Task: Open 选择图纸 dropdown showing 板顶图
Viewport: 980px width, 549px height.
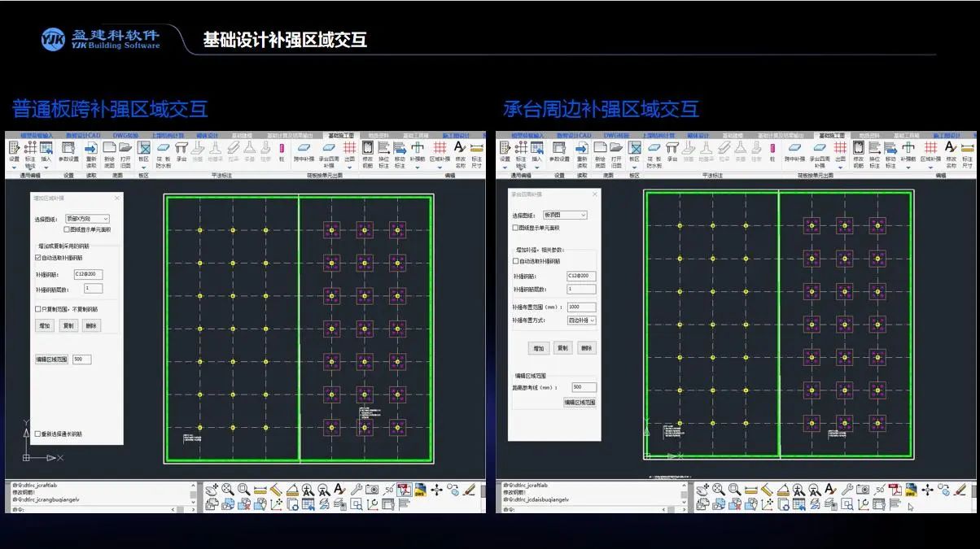Action: [x=565, y=215]
